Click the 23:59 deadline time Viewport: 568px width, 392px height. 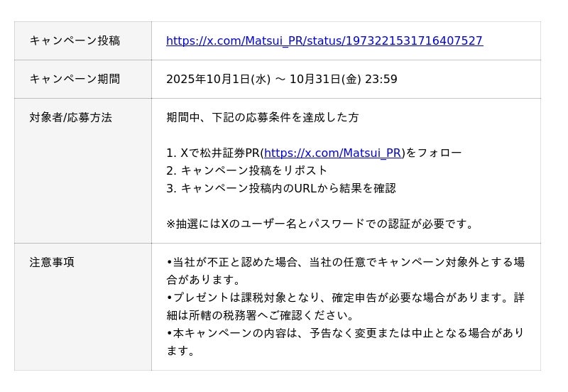[381, 80]
